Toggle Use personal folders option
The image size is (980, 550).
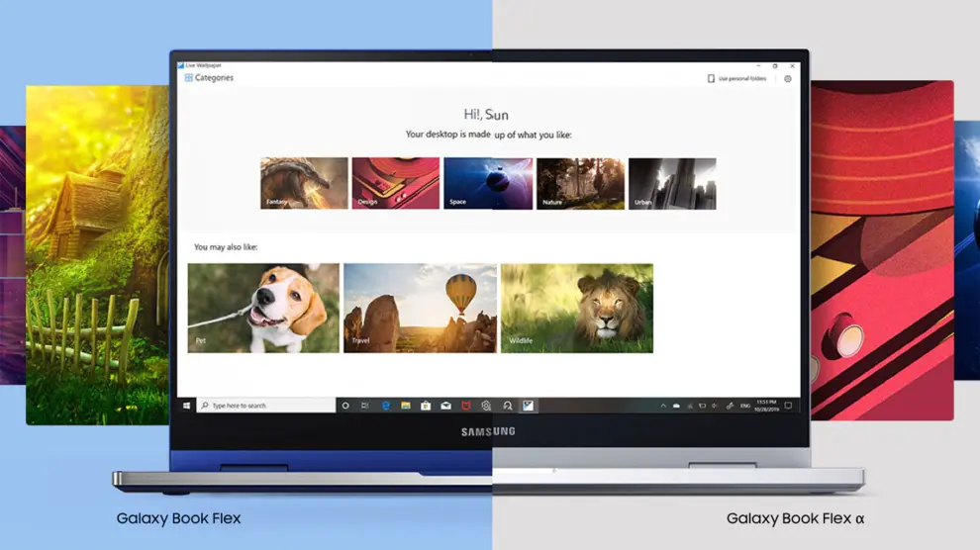(736, 79)
